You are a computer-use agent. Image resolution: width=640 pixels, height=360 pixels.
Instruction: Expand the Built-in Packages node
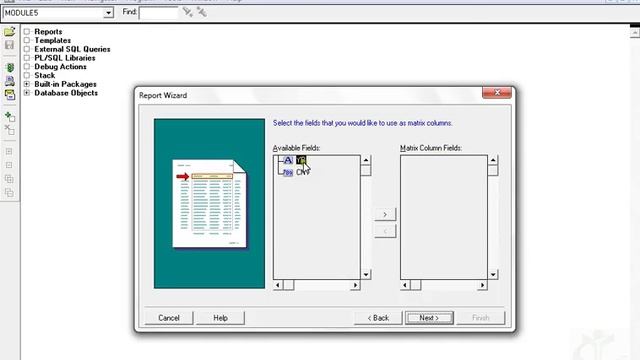click(27, 84)
